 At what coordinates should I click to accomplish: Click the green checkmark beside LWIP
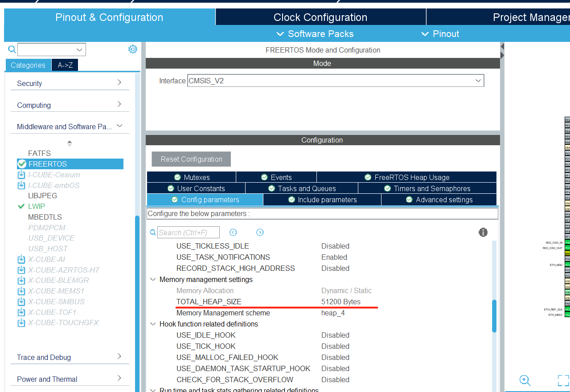point(21,206)
